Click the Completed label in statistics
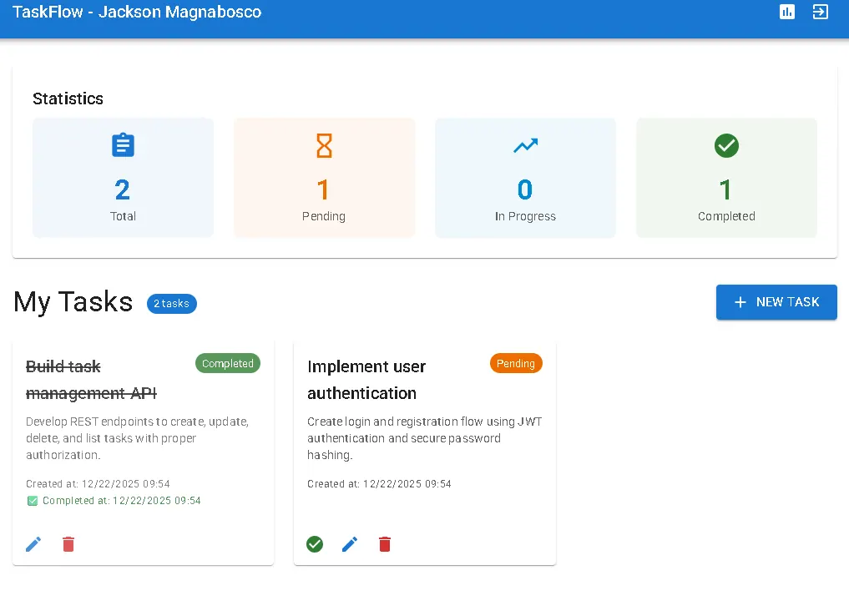Screen dimensions: 849x616 point(726,216)
